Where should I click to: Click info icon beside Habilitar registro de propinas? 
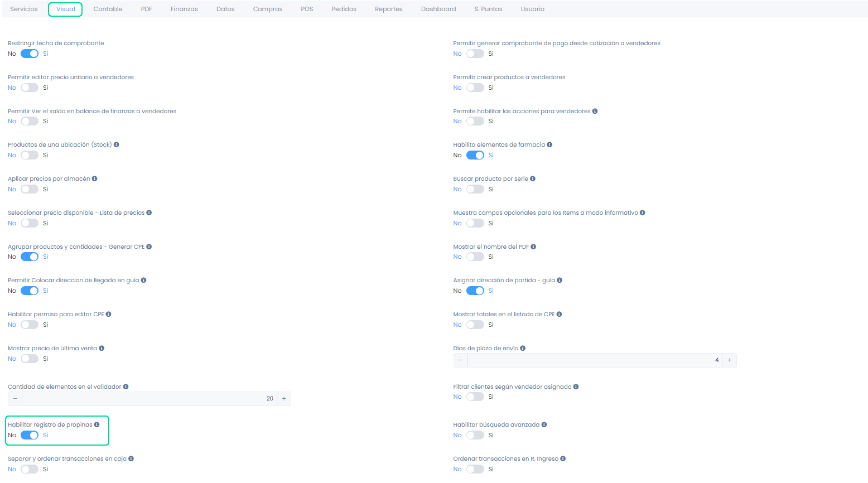tap(97, 424)
